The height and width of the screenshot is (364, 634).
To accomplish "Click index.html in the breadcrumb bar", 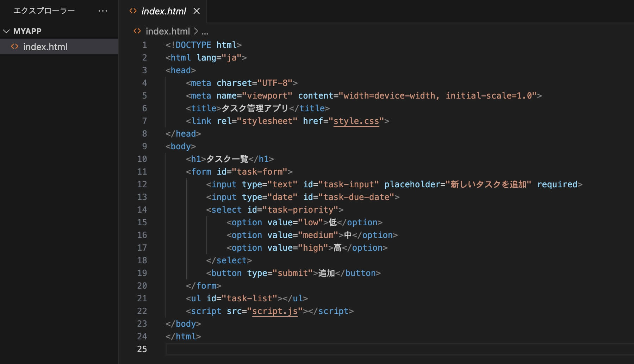I will point(168,31).
